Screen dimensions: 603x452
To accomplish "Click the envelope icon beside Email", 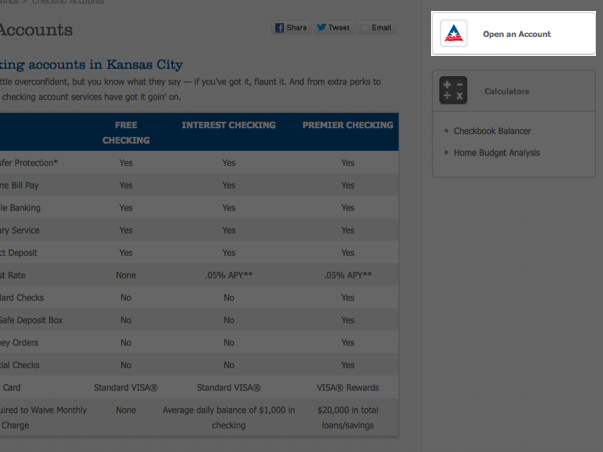I will [x=365, y=28].
